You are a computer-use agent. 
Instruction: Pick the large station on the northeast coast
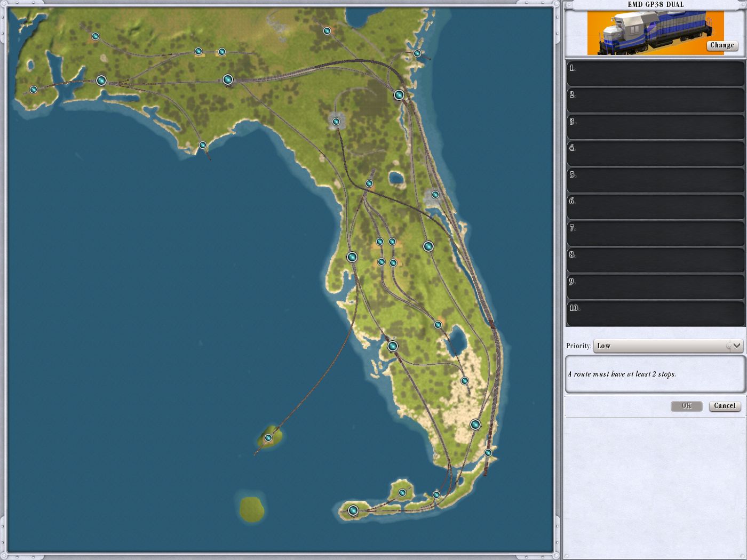coord(399,95)
